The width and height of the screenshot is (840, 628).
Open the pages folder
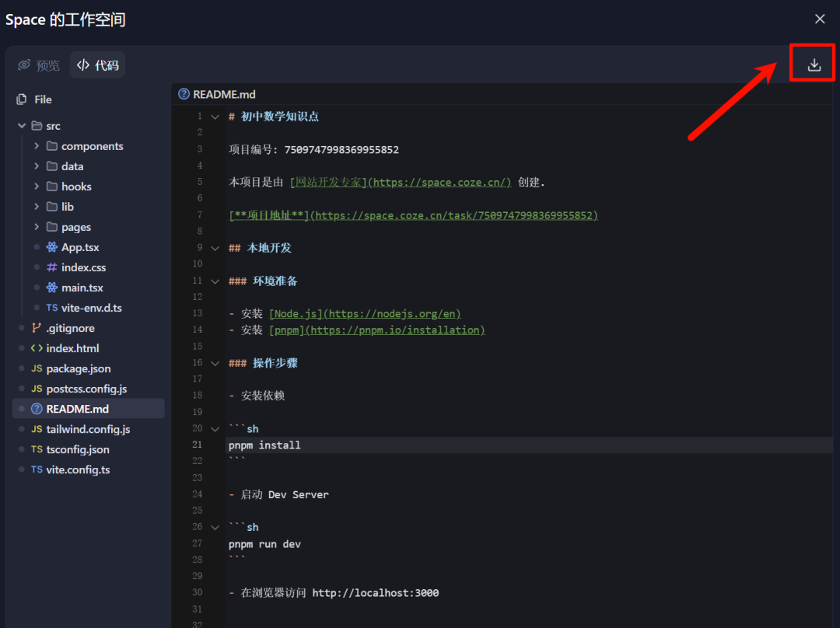pyautogui.click(x=75, y=227)
